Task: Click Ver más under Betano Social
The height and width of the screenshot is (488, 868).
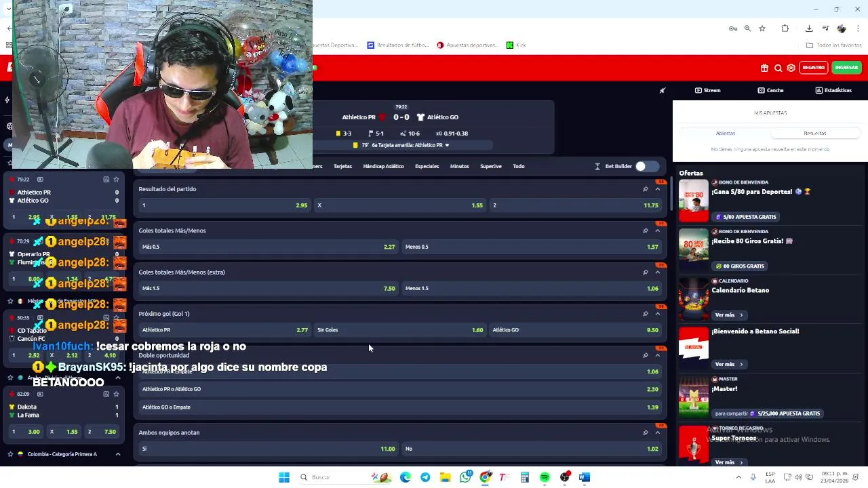Action: coord(729,365)
